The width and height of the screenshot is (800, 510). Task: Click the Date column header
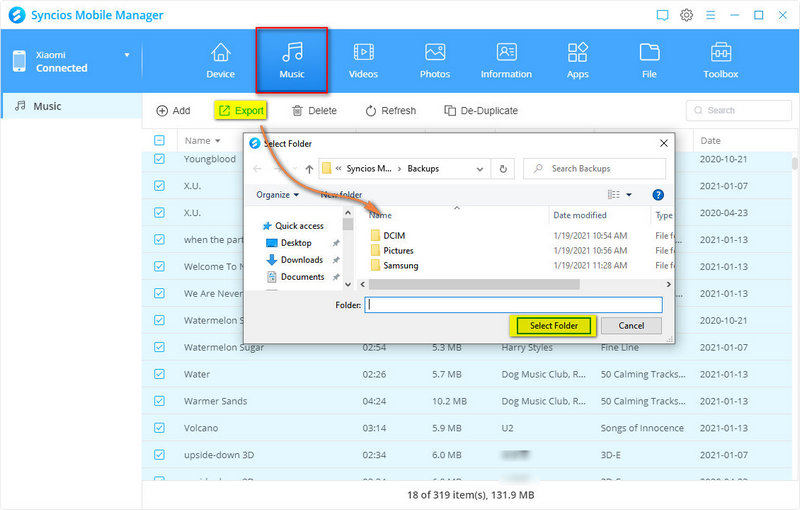711,141
